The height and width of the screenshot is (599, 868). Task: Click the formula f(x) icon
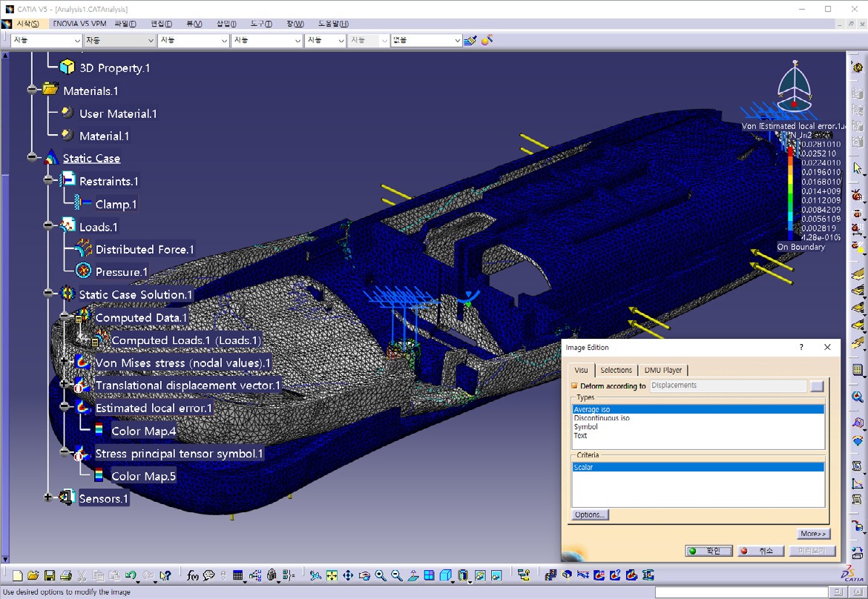click(x=193, y=575)
